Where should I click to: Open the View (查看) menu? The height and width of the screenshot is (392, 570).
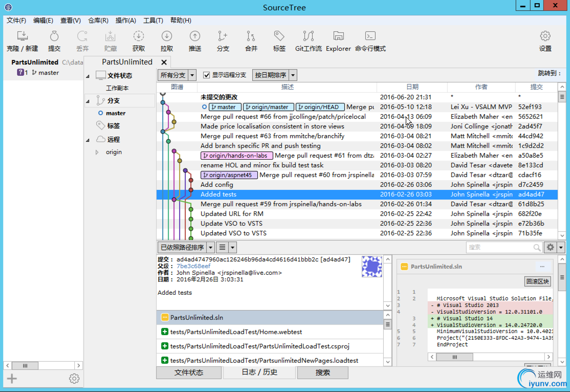(x=70, y=20)
